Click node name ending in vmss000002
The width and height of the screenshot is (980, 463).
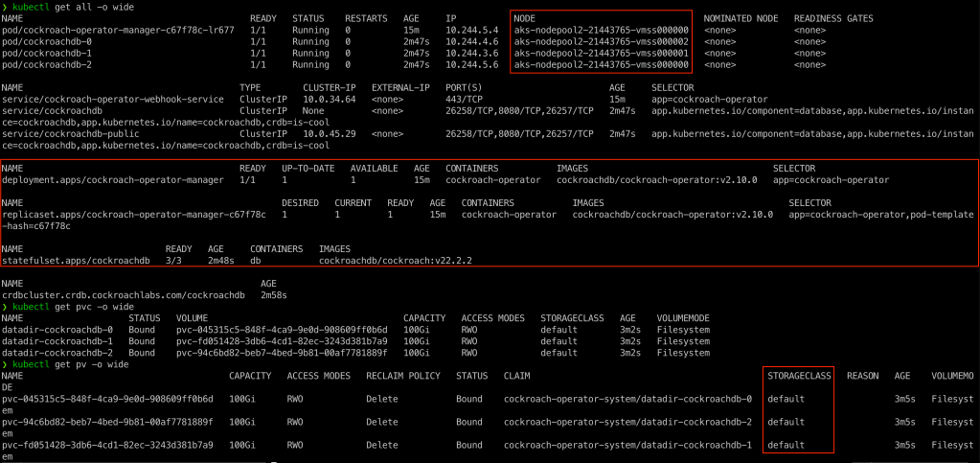(x=601, y=42)
